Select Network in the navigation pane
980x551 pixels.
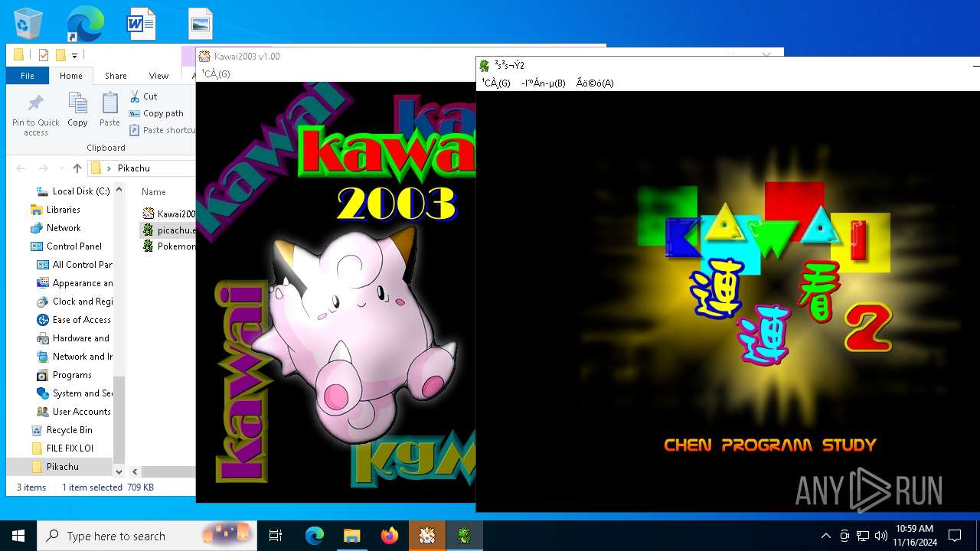pyautogui.click(x=55, y=228)
